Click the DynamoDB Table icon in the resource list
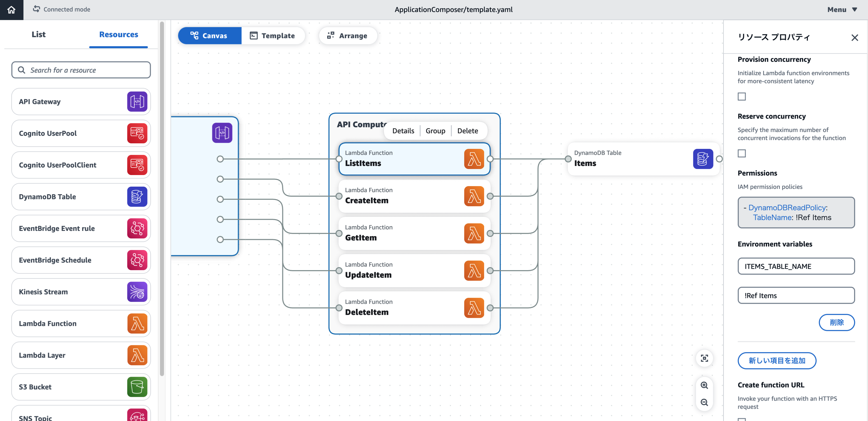The height and width of the screenshot is (421, 868). 137,196
